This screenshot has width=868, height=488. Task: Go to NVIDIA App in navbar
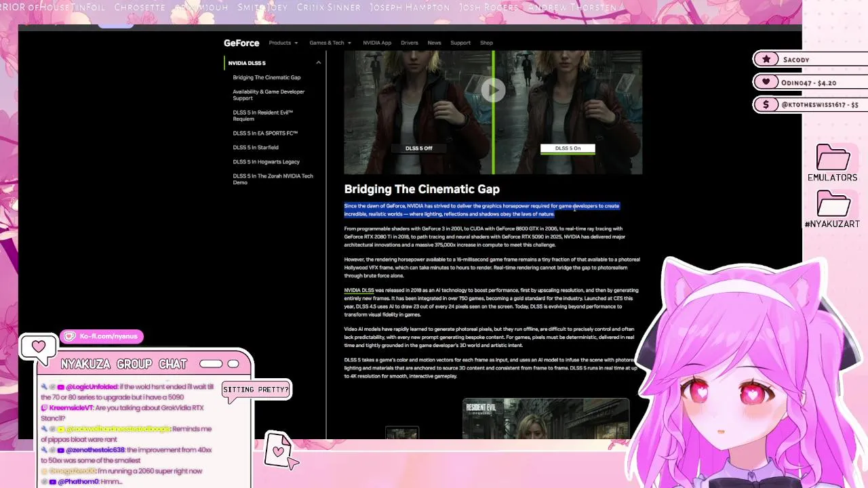[x=377, y=43]
